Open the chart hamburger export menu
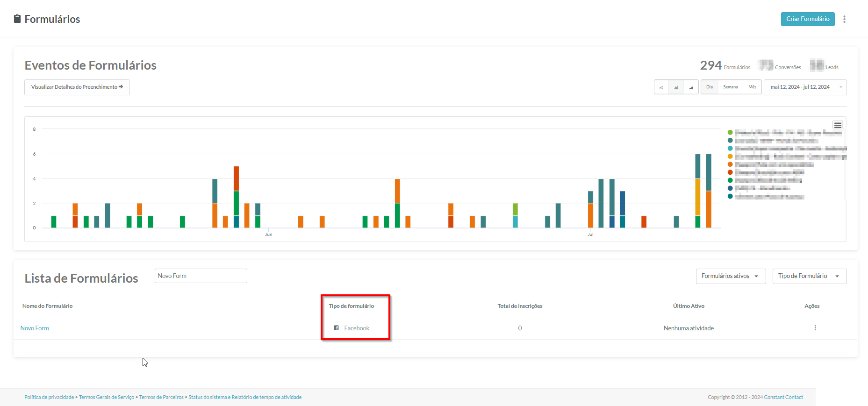Screen dimensions: 868x406 click(838, 125)
